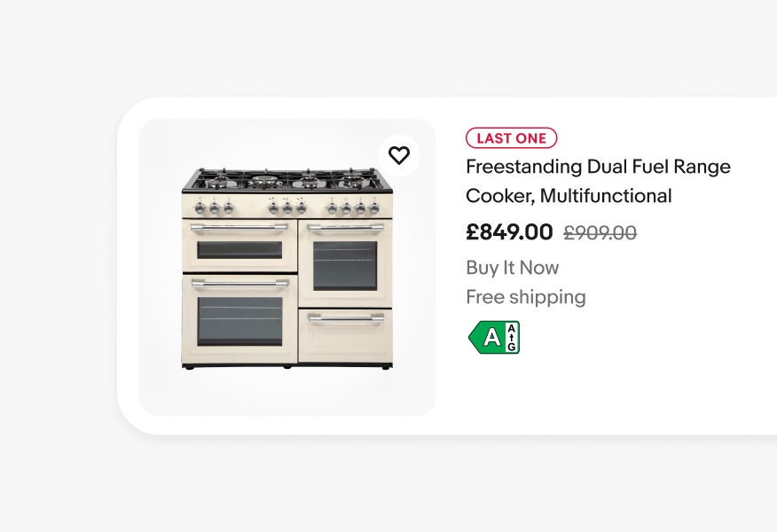
Task: Click the Free shipping text
Action: click(526, 297)
